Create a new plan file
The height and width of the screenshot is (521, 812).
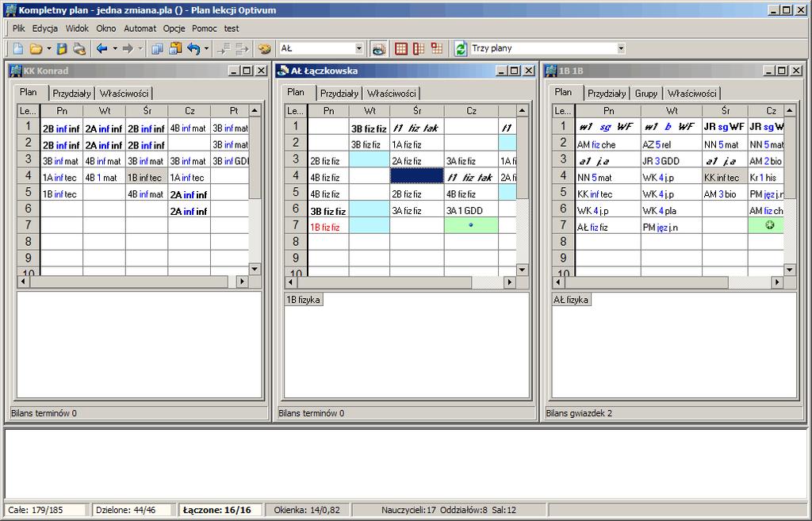(x=18, y=48)
